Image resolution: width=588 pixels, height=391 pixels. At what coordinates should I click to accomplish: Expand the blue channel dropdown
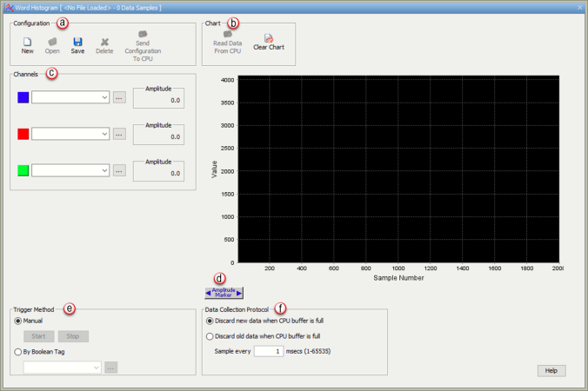(x=104, y=97)
